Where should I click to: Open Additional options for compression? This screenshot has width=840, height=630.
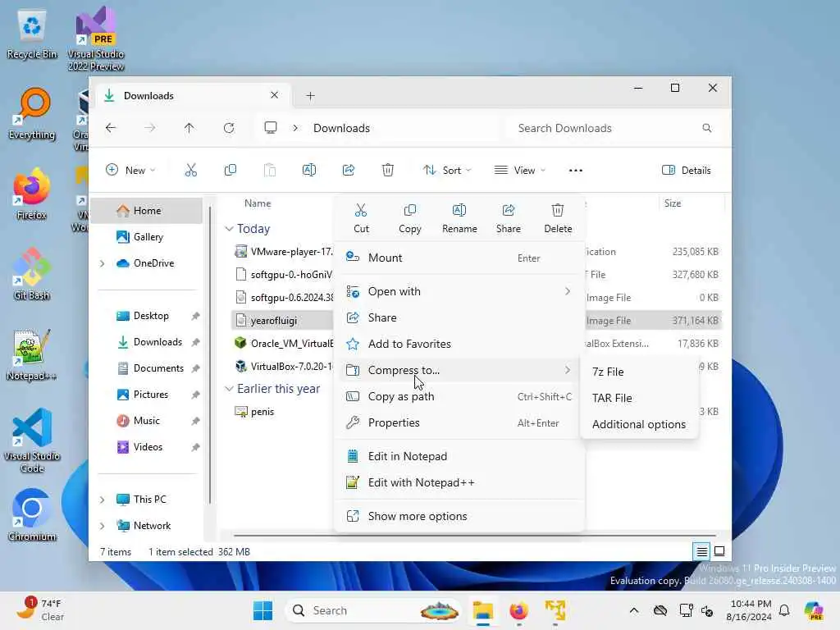pos(640,424)
